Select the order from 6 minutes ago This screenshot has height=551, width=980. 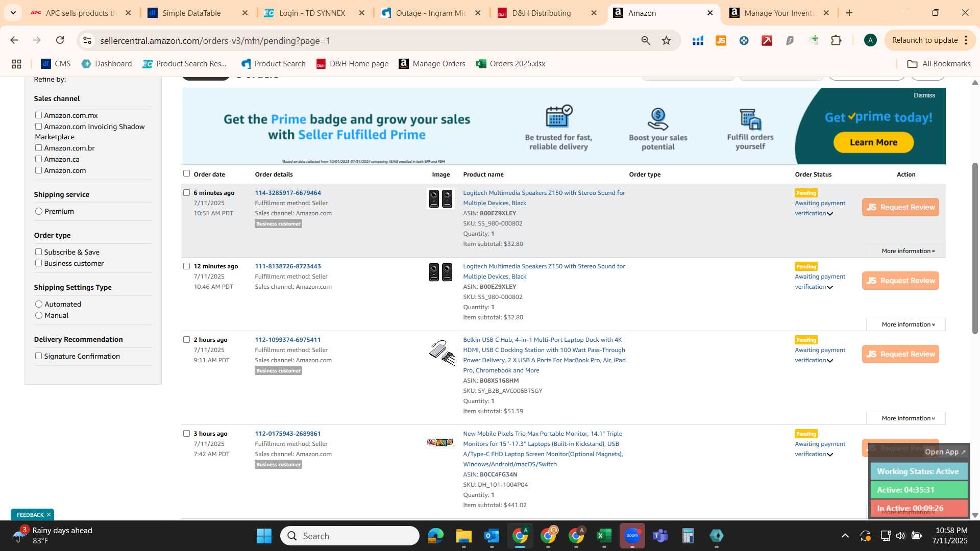186,193
